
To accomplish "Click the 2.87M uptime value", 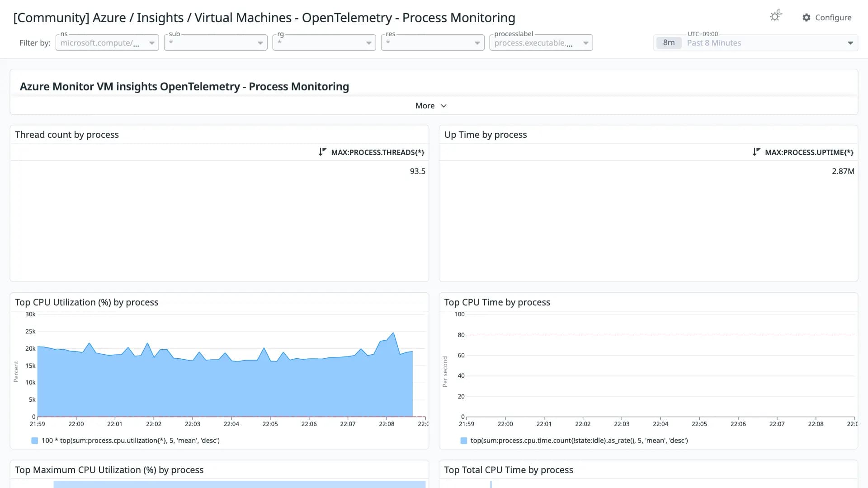I will (x=843, y=171).
